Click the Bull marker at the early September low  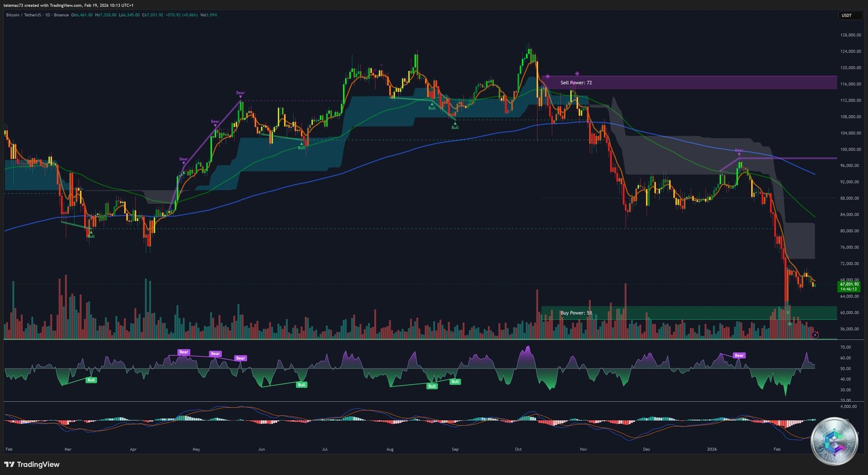(455, 124)
